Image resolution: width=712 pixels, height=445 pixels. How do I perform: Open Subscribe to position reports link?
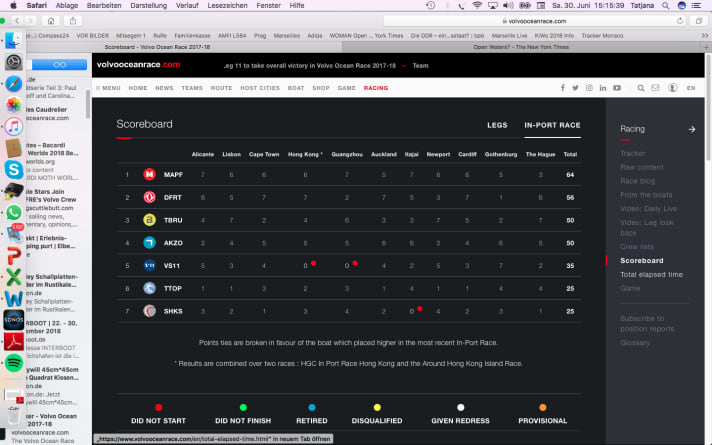[x=647, y=323]
